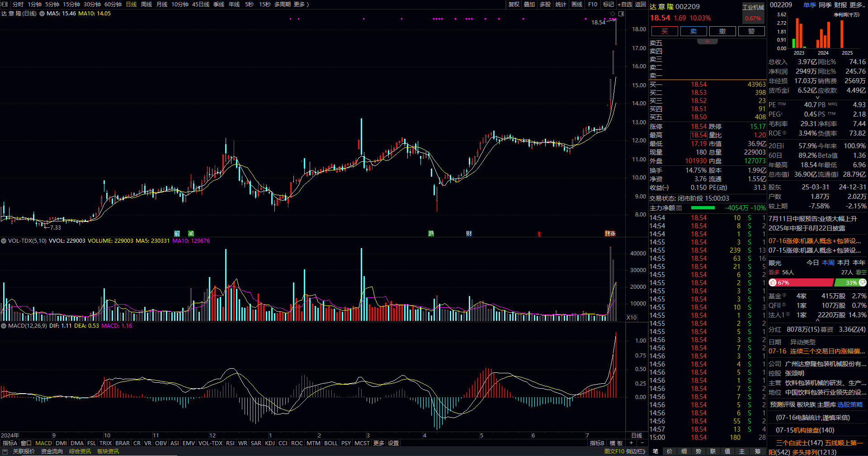Click the 警 alert button

tap(751, 31)
